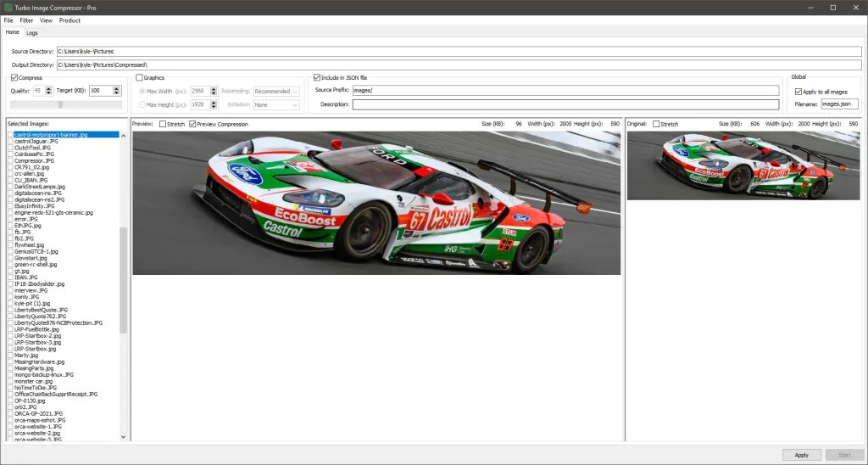This screenshot has width=868, height=465.
Task: Select CoinbasePic.JPG in the image list
Action: [34, 154]
